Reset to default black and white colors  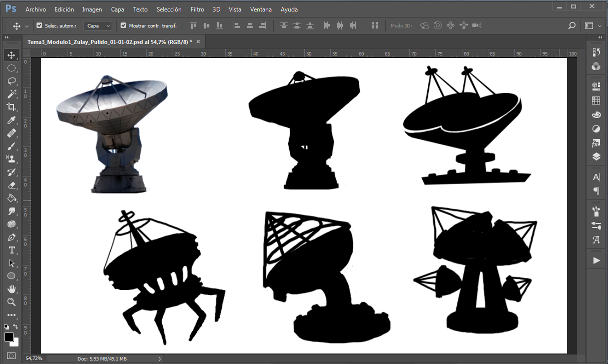click(x=7, y=326)
